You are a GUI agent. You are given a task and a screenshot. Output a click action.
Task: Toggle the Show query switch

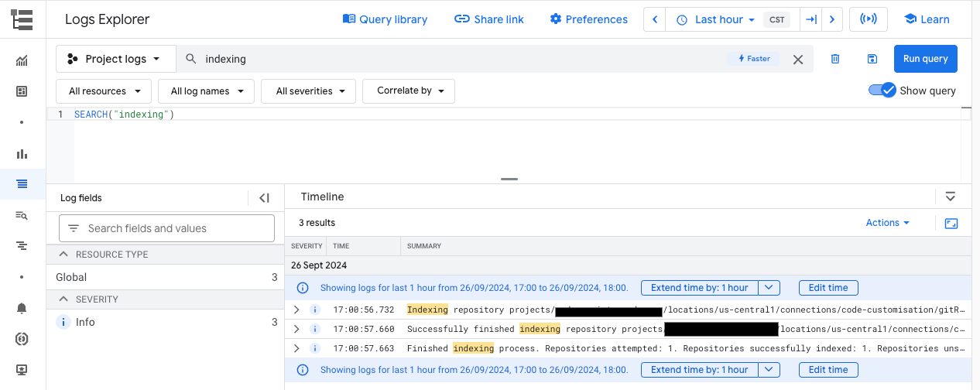[882, 91]
